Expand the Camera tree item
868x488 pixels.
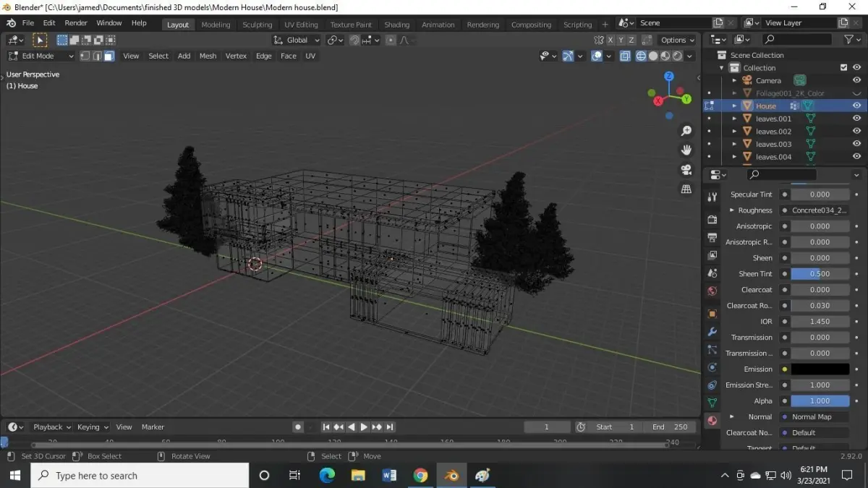pos(734,80)
